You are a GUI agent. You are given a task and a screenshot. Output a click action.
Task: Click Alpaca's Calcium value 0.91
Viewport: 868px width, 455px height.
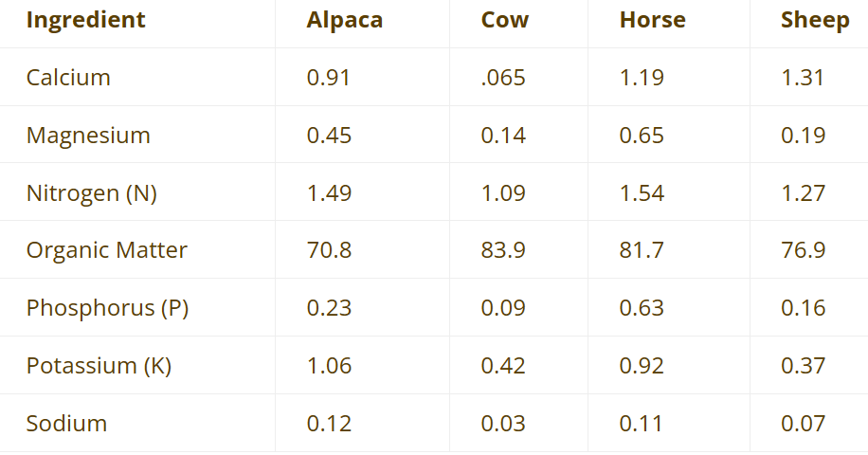click(329, 78)
